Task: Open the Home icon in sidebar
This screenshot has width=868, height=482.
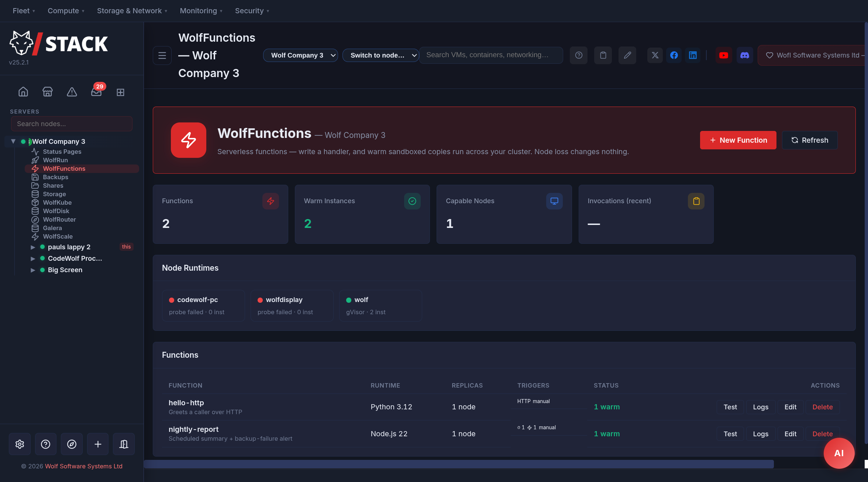Action: pyautogui.click(x=23, y=92)
